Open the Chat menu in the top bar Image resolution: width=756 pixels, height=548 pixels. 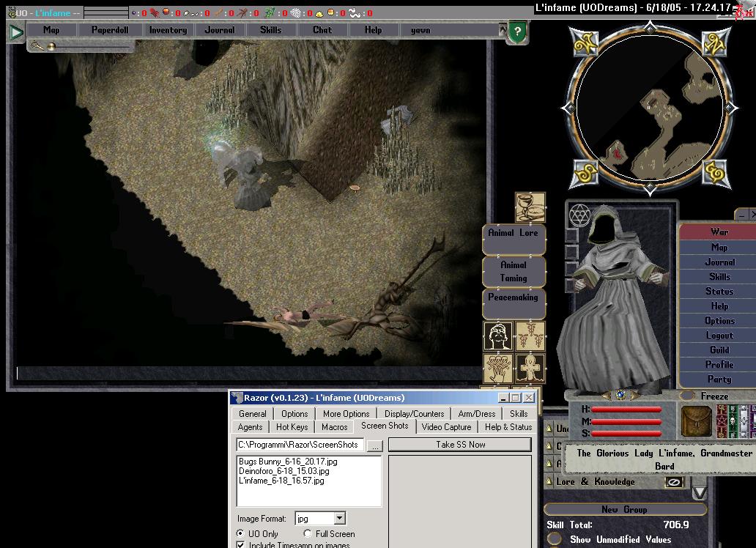(x=322, y=30)
